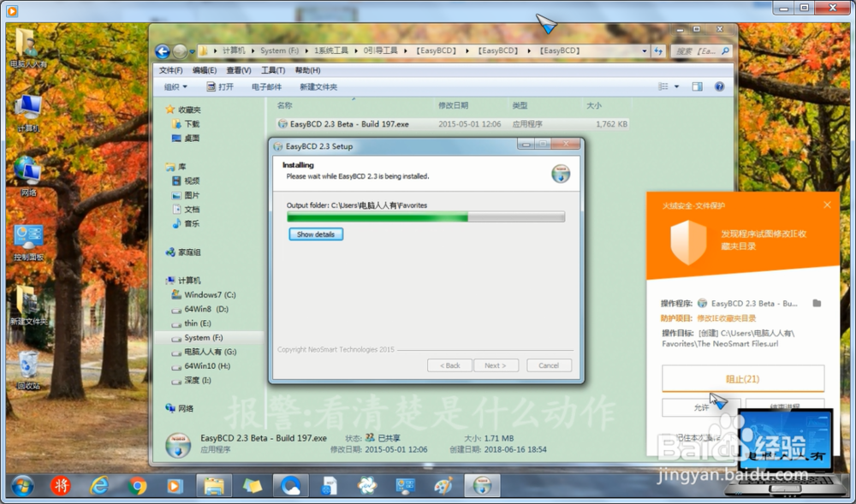Click 打开 in the Explorer toolbar
This screenshot has width=856, height=504.
point(220,86)
